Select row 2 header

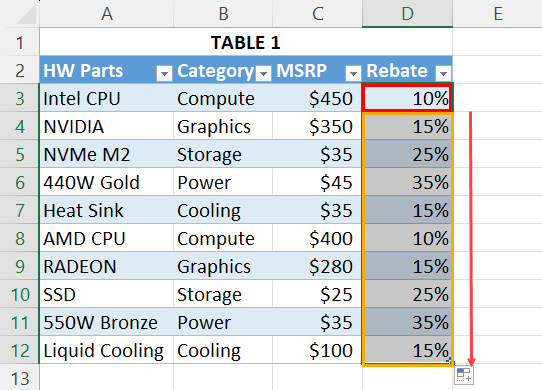[19, 70]
